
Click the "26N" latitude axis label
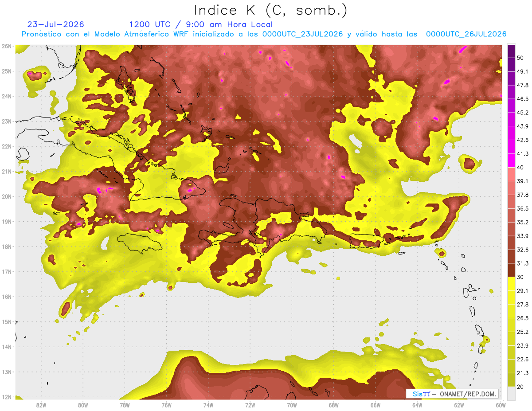click(x=7, y=46)
